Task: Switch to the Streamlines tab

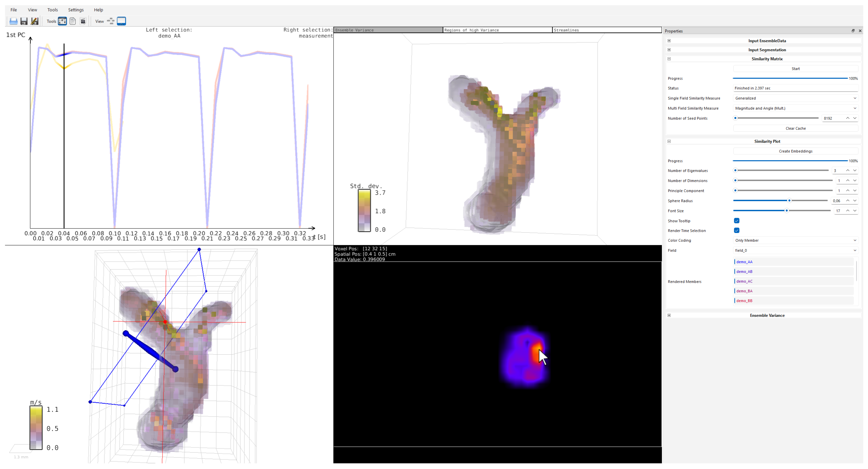Action: [x=607, y=30]
